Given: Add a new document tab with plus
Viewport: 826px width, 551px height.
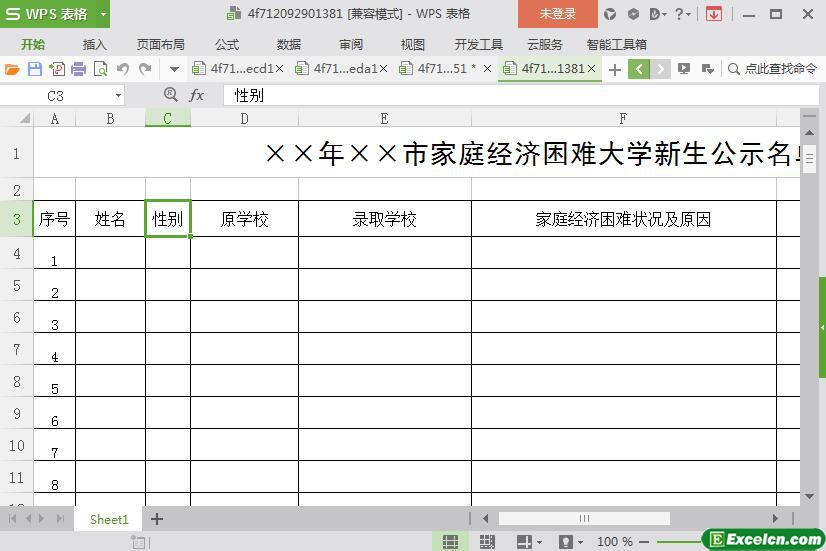Looking at the screenshot, I should [615, 69].
